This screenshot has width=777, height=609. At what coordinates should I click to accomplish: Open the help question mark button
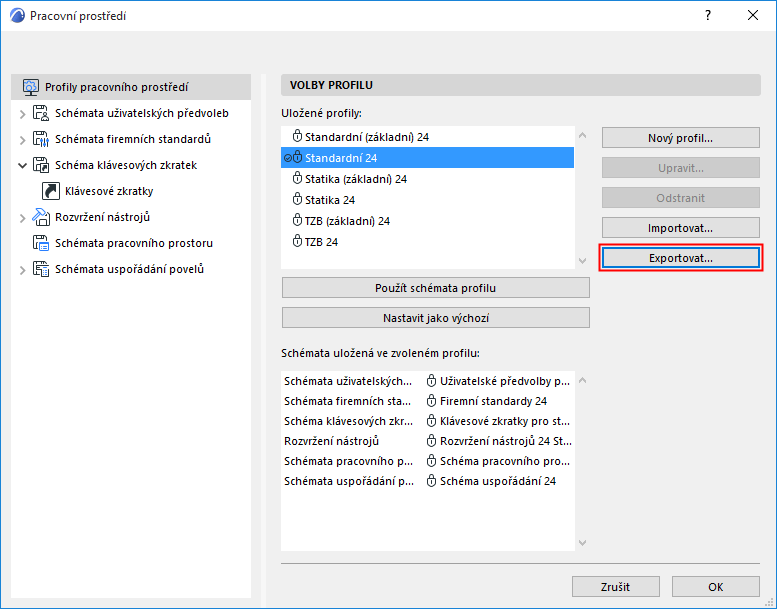(x=708, y=16)
